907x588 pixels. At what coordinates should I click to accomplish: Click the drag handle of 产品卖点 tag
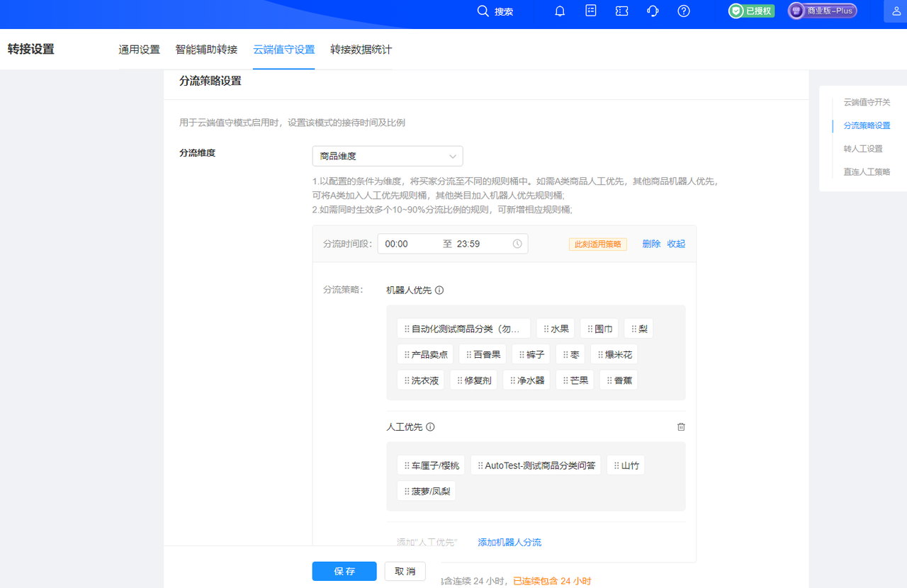tap(407, 354)
